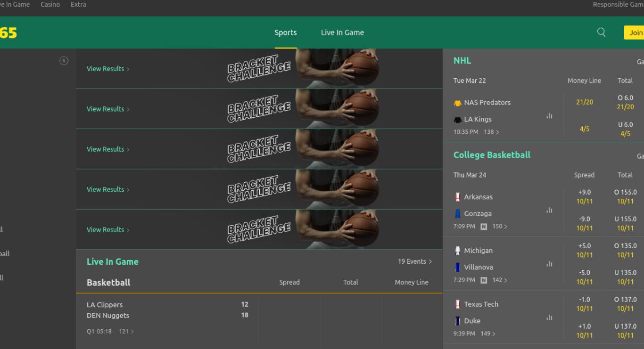Click the circled S icon in sidebar
The width and height of the screenshot is (644, 349).
(64, 61)
